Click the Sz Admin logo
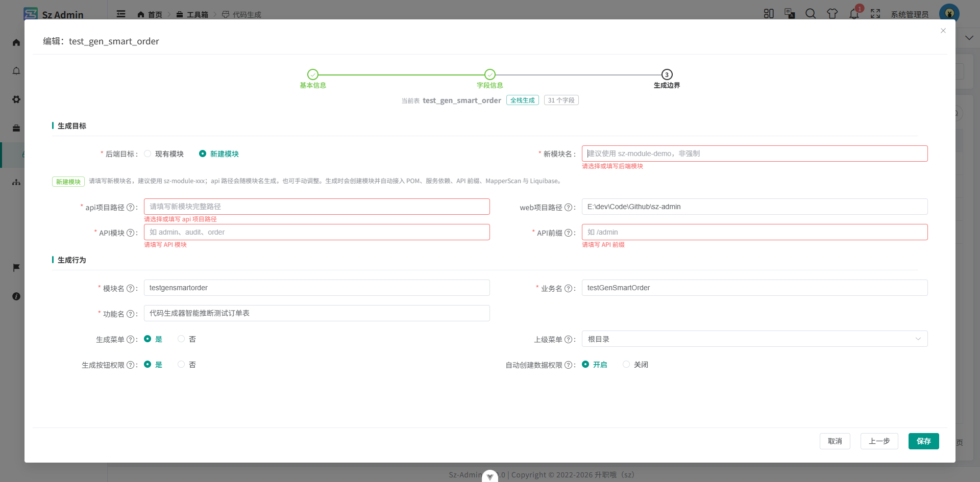Screen dimensions: 980x482 click(x=54, y=14)
